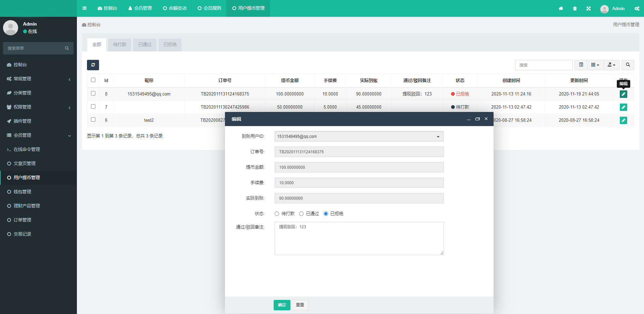This screenshot has height=314, width=644.
Task: Click the search magnifier button beside export
Action: (628, 65)
